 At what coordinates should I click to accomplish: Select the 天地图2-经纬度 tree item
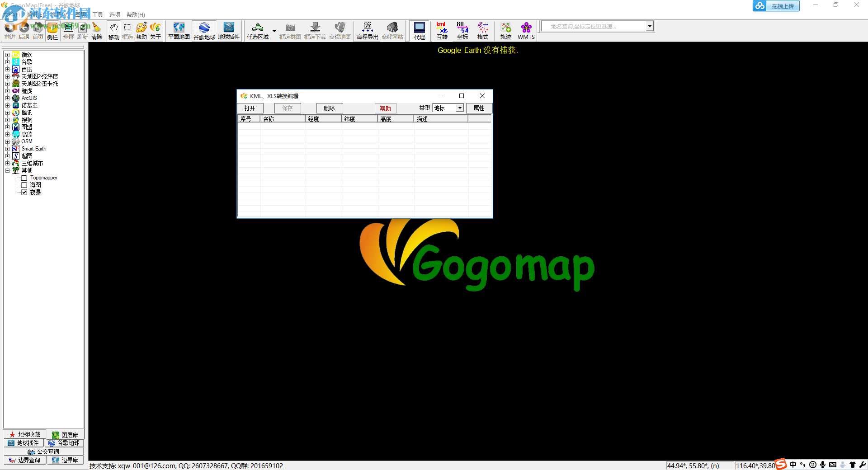tap(40, 76)
